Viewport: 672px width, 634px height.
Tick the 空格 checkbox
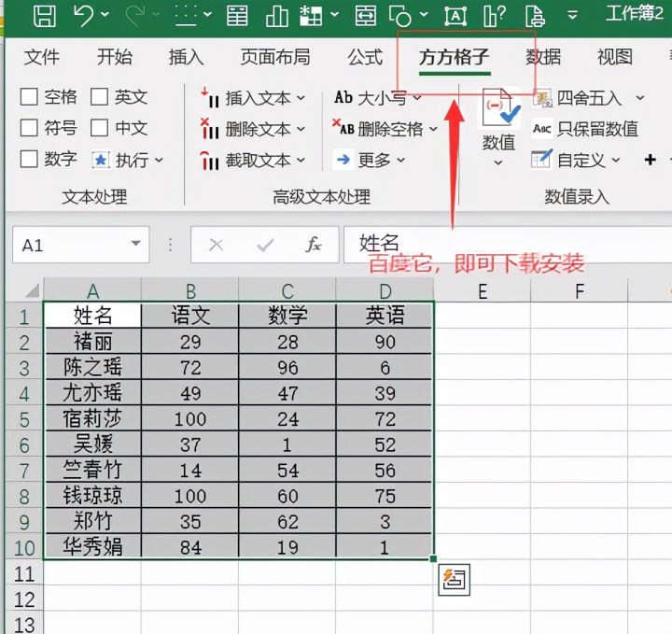tap(29, 97)
